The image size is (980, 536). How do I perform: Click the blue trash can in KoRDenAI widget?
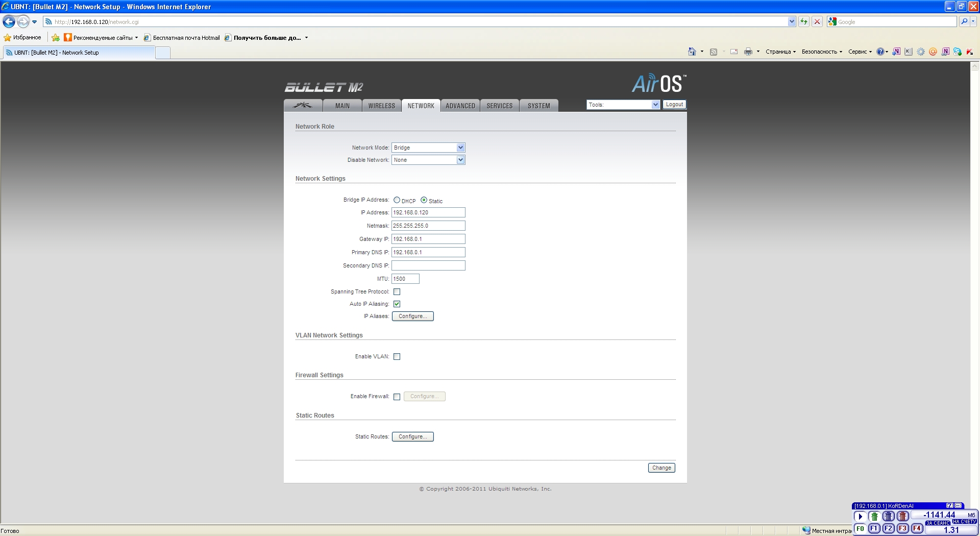[889, 516]
